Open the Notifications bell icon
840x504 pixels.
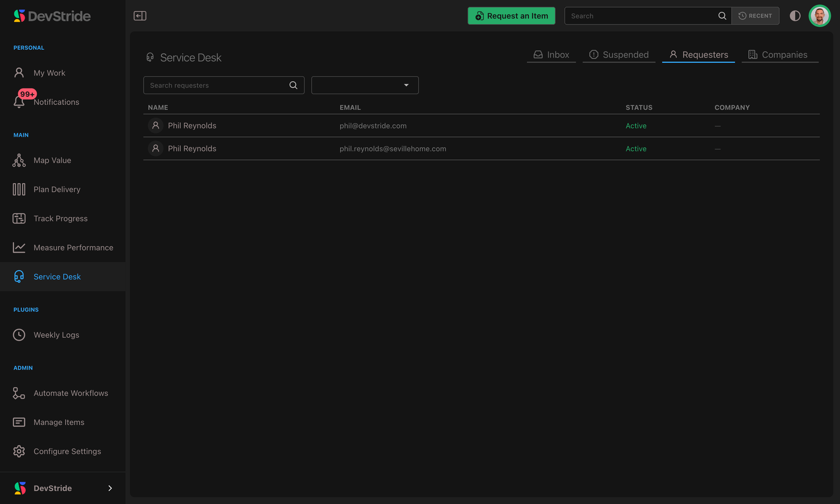click(x=19, y=102)
